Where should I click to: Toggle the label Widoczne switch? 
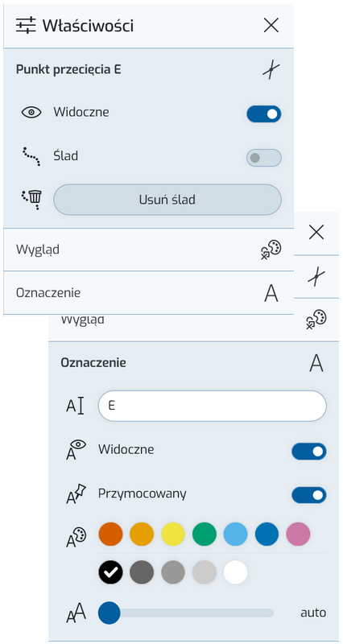(309, 452)
